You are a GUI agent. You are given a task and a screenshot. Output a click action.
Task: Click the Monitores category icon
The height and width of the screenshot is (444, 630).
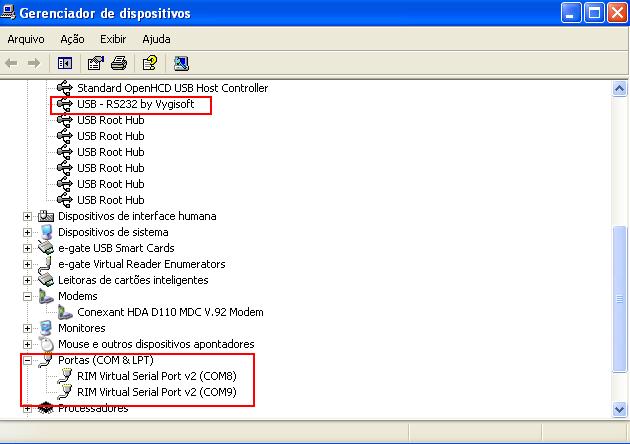tap(46, 328)
